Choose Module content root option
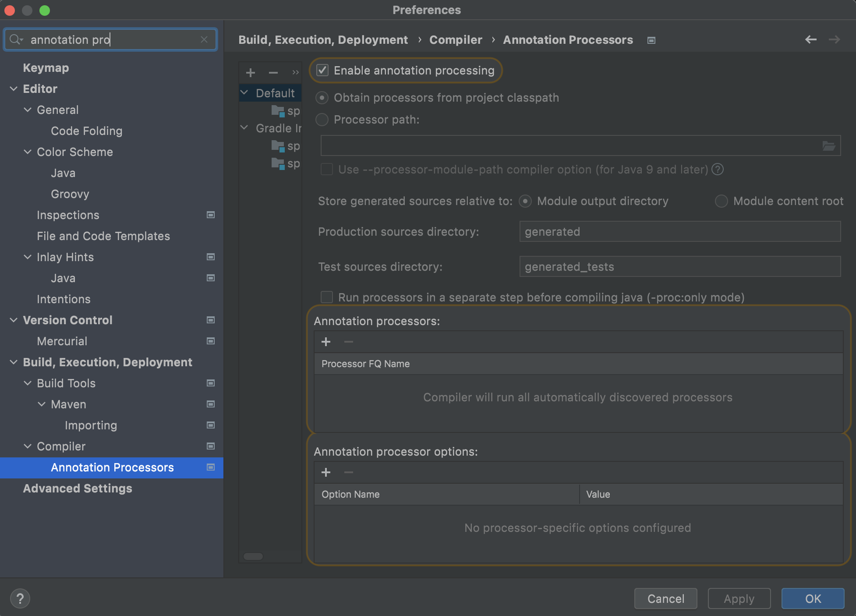Image resolution: width=856 pixels, height=616 pixels. tap(721, 201)
